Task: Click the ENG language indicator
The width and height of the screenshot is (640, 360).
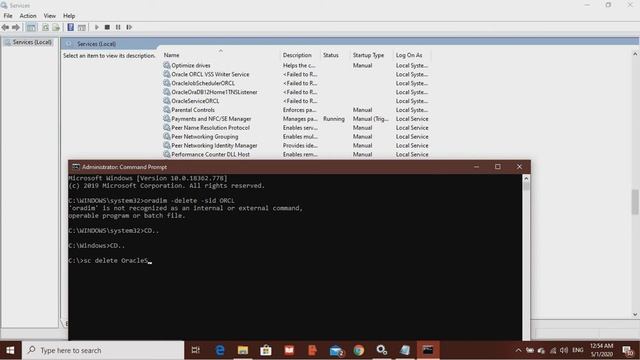Action: [x=578, y=350]
